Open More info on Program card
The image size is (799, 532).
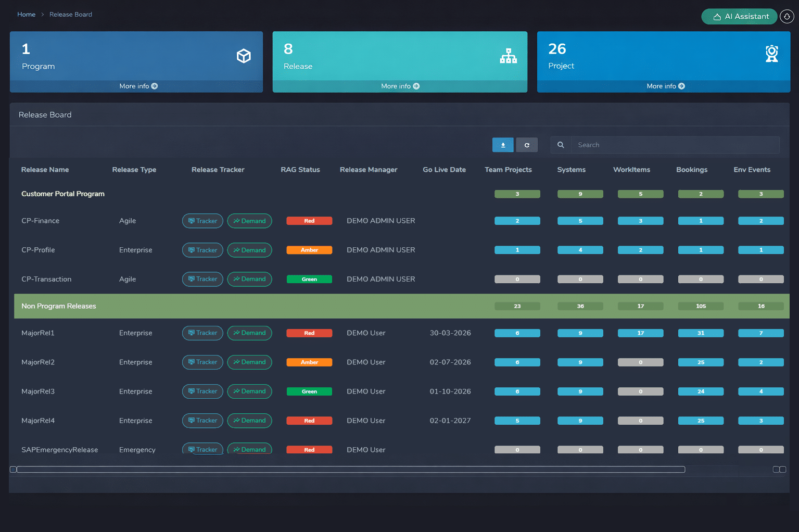tap(138, 86)
